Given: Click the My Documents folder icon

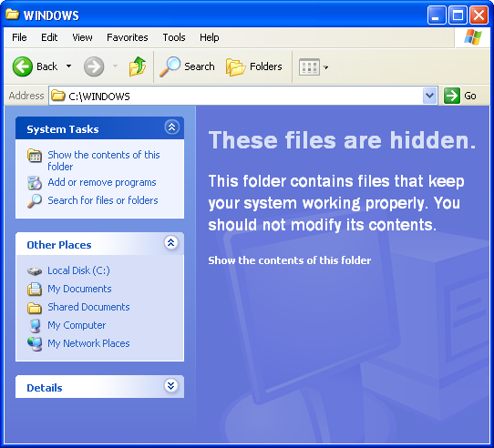Looking at the screenshot, I should [35, 289].
